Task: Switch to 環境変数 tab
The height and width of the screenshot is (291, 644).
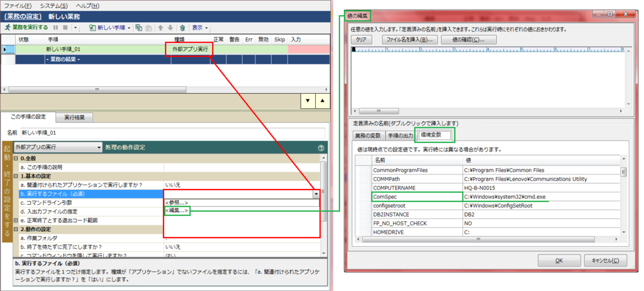Action: pyautogui.click(x=435, y=135)
